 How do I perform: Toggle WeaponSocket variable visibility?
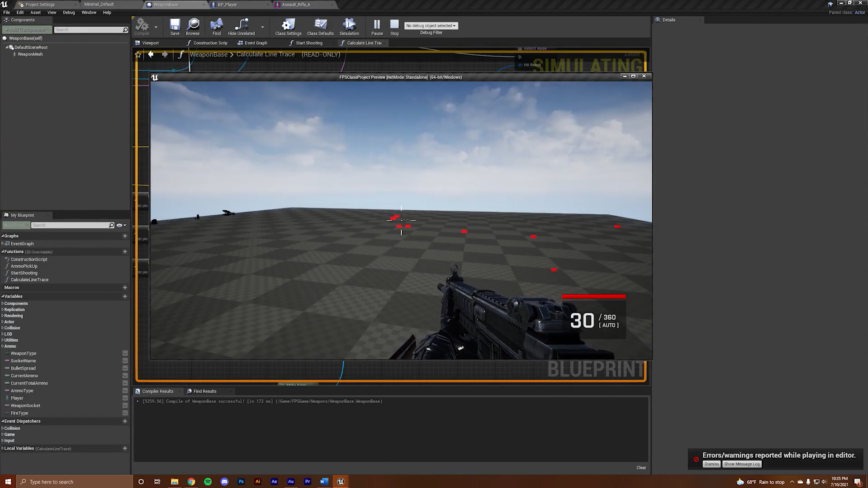click(125, 406)
